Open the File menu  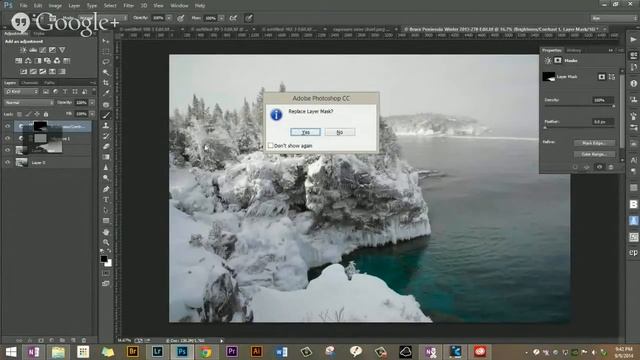pyautogui.click(x=23, y=6)
